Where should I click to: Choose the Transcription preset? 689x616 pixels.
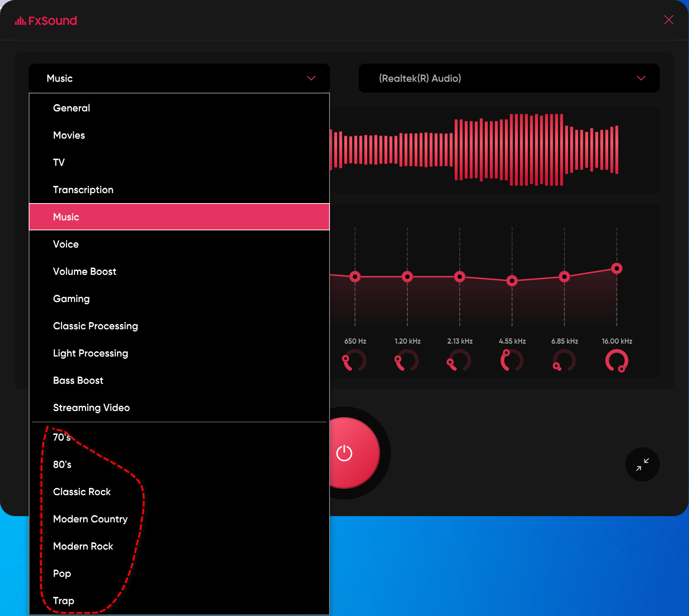(x=179, y=190)
